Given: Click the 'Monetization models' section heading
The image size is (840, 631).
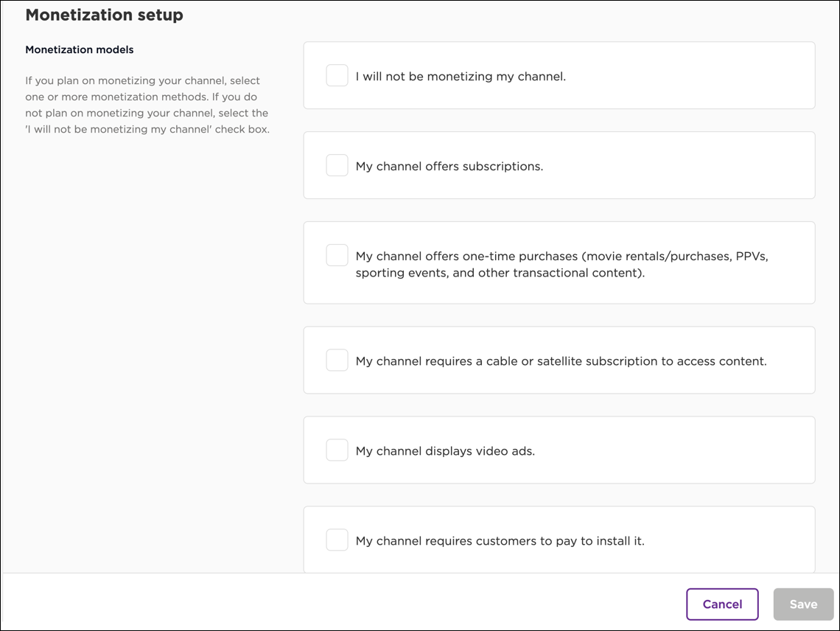Looking at the screenshot, I should [79, 49].
